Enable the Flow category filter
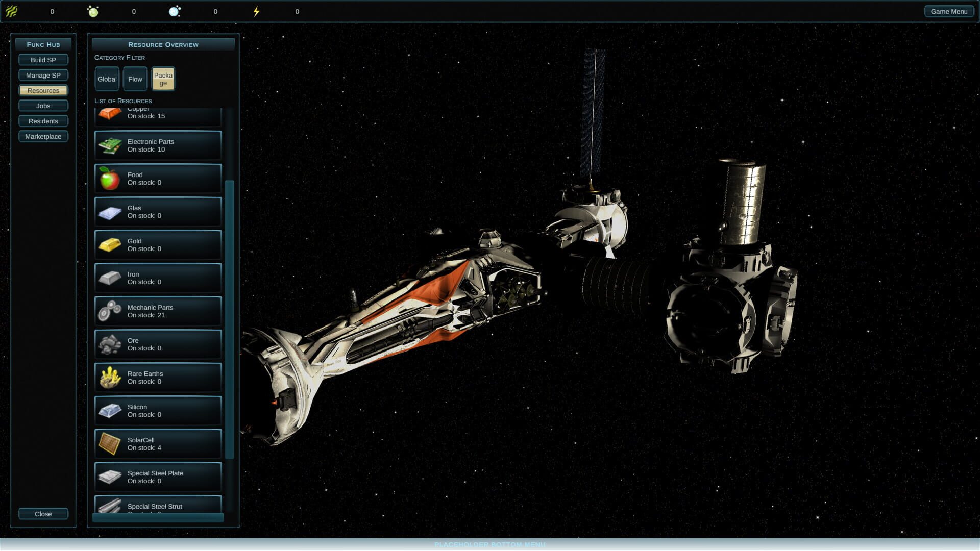Image resolution: width=980 pixels, height=551 pixels. 135,79
